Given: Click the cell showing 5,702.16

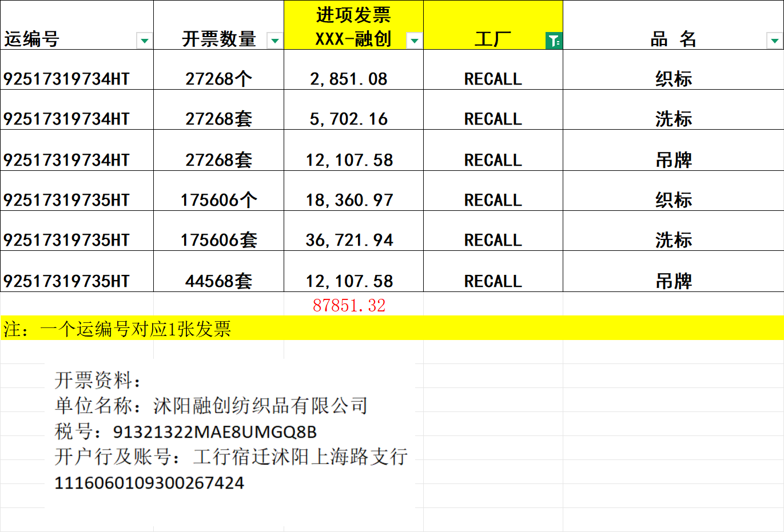Looking at the screenshot, I should click(x=349, y=118).
